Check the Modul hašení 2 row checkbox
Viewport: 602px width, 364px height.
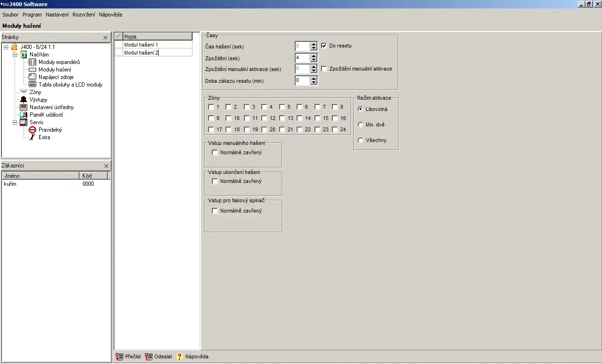click(x=119, y=53)
